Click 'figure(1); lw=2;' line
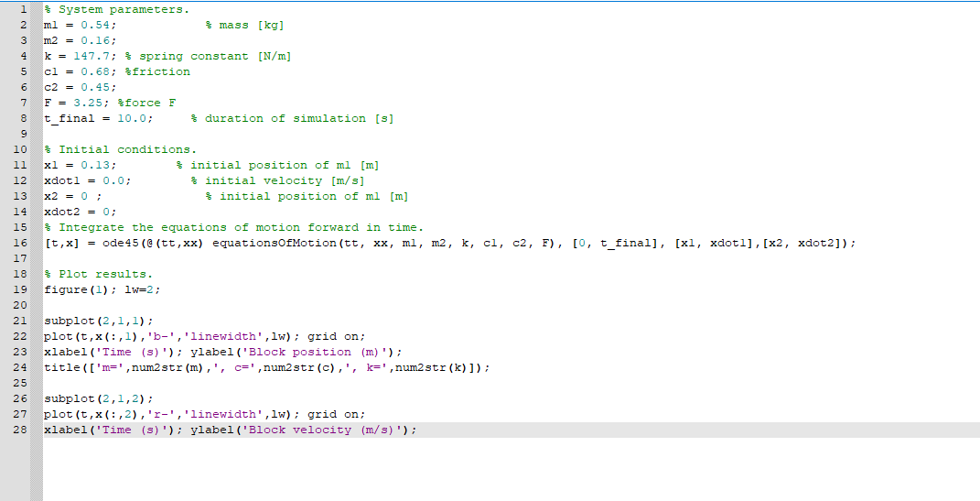 click(x=102, y=289)
